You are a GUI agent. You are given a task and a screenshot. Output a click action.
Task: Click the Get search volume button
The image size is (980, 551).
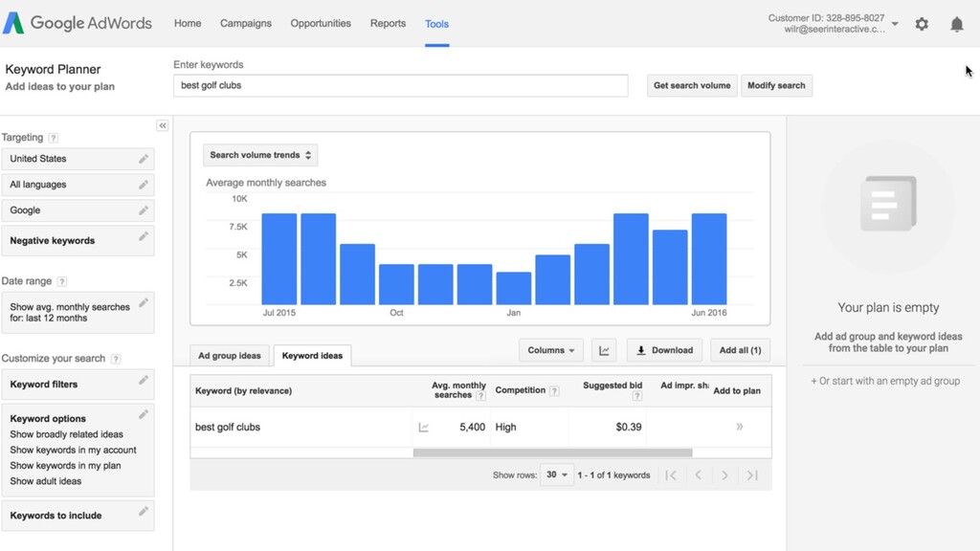coord(692,85)
